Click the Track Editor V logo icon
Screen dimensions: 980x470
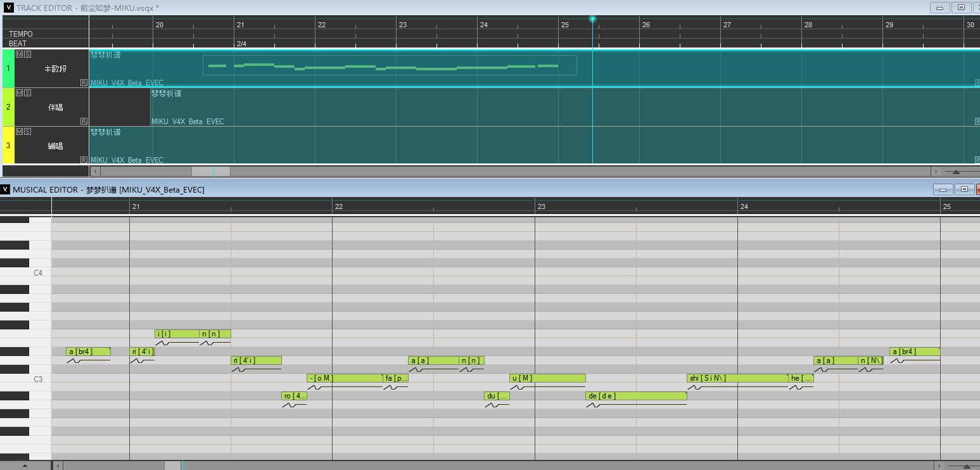(9, 8)
